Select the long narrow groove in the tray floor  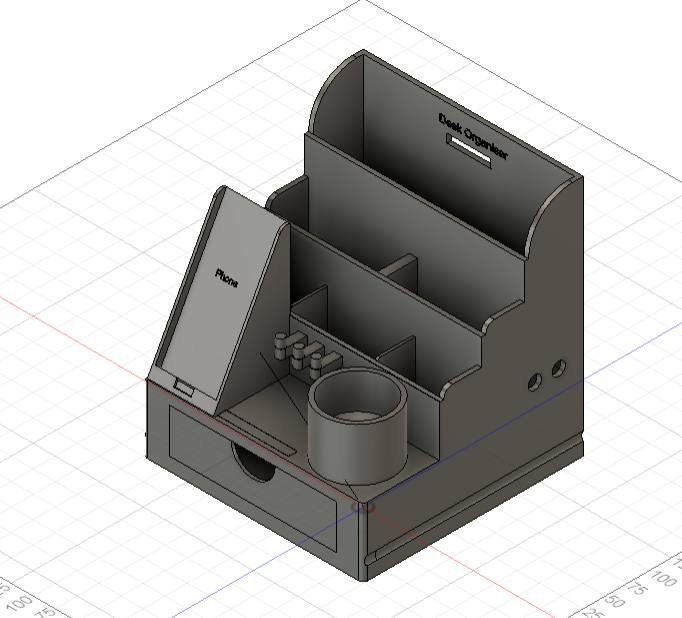point(257,434)
